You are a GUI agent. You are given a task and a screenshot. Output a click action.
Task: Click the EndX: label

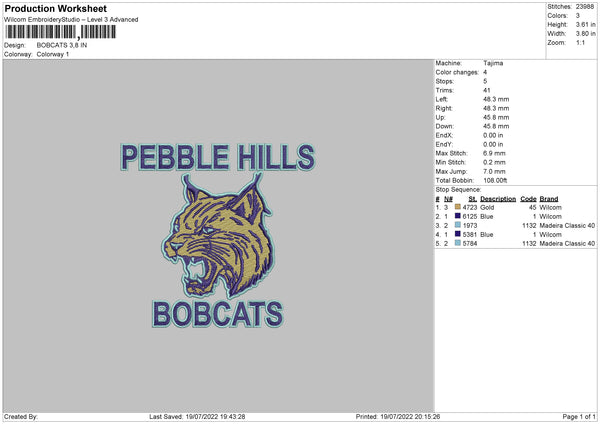point(444,135)
